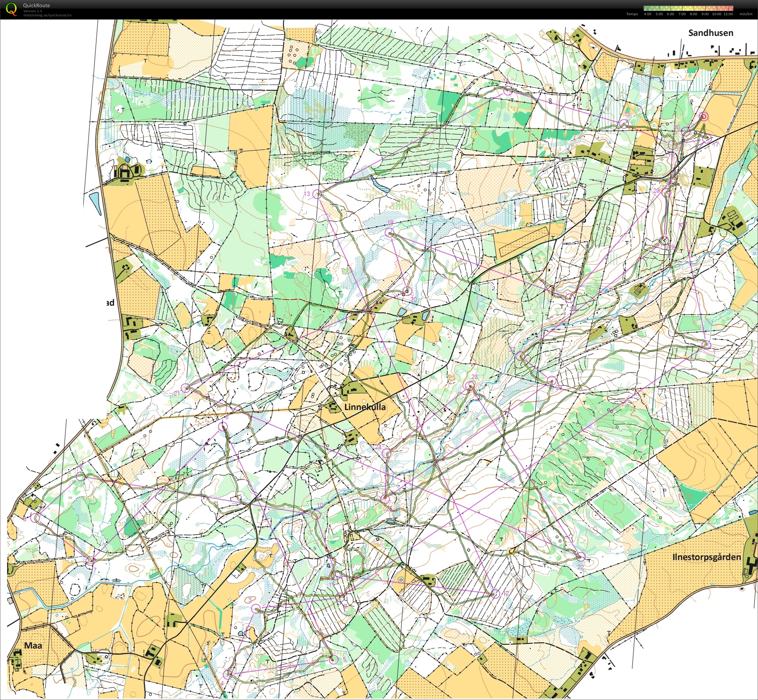Click the QuickRoute title text

(36, 5)
